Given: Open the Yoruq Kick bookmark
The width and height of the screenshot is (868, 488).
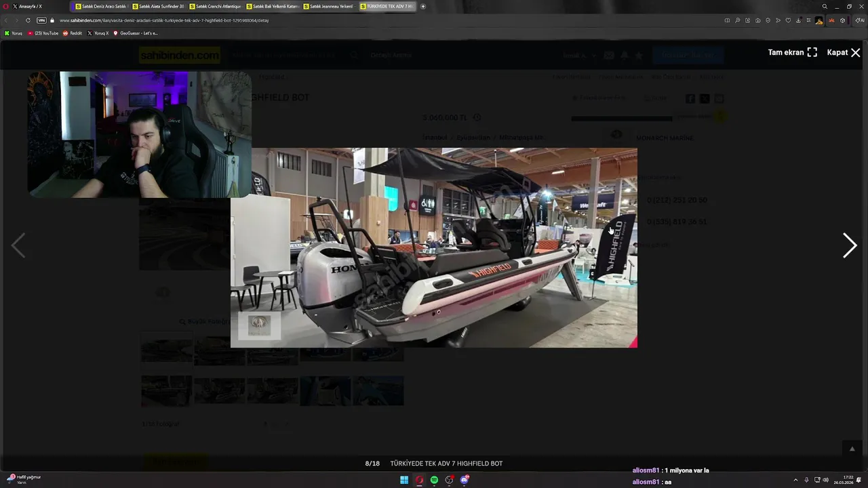Looking at the screenshot, I should pyautogui.click(x=14, y=33).
